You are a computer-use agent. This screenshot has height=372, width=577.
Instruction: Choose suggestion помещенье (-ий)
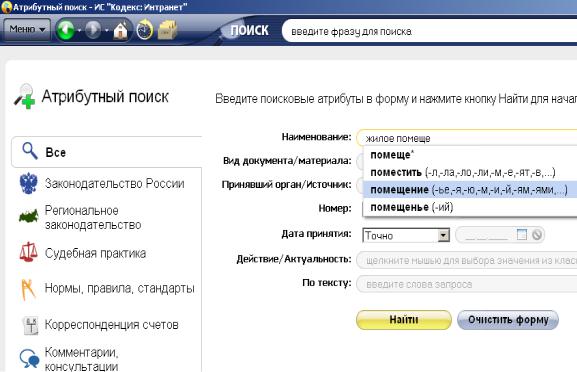(470, 207)
